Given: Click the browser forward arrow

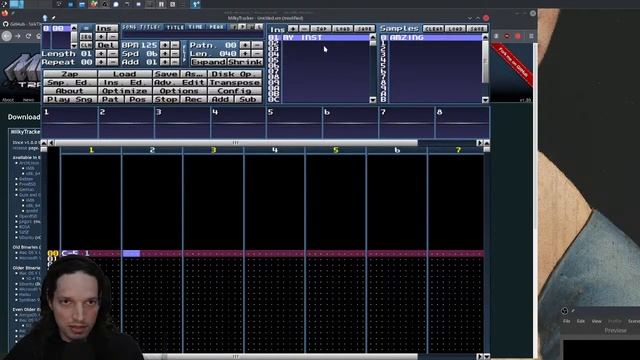Looking at the screenshot, I should click(x=18, y=36).
